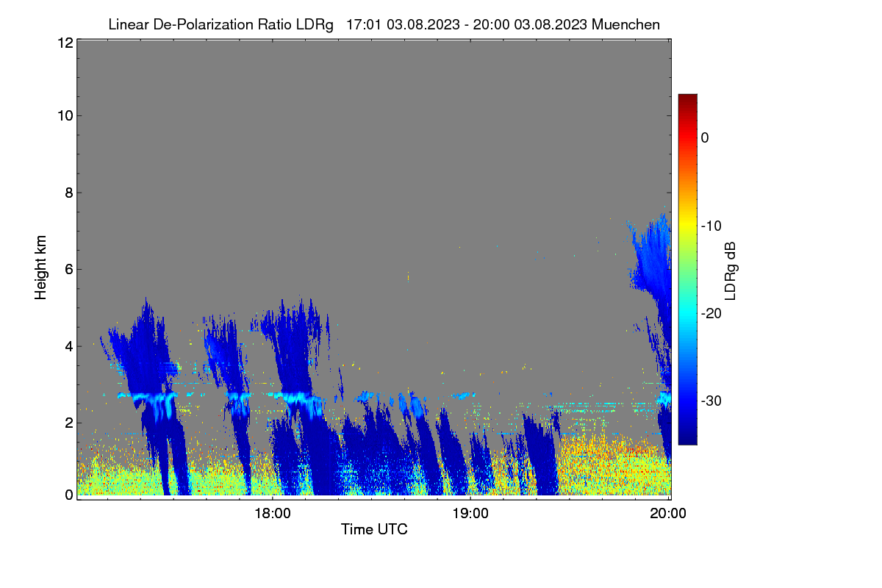The height and width of the screenshot is (588, 882).
Task: Pick the dark red top of the colorbar
Action: [x=687, y=99]
